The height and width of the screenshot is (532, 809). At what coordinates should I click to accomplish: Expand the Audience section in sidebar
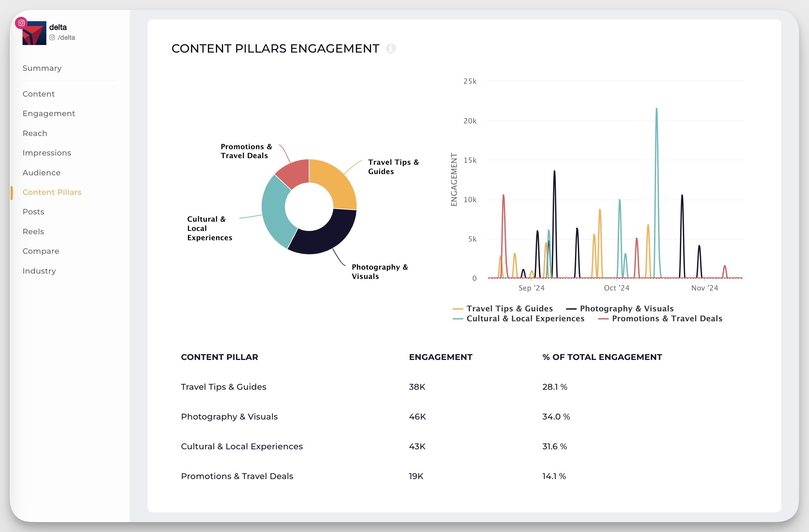[x=42, y=172]
